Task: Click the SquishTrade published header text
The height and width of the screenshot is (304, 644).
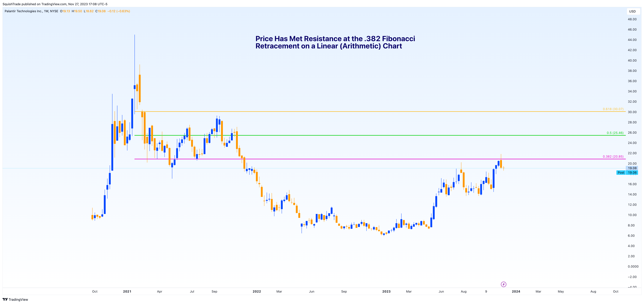Action: (55, 4)
